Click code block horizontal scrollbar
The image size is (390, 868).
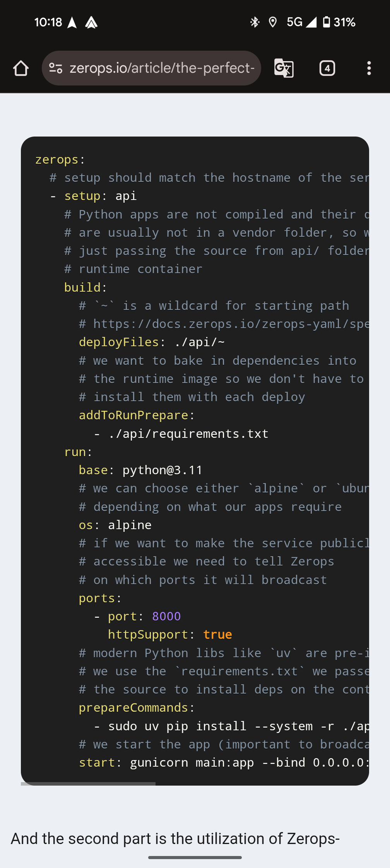point(88,784)
